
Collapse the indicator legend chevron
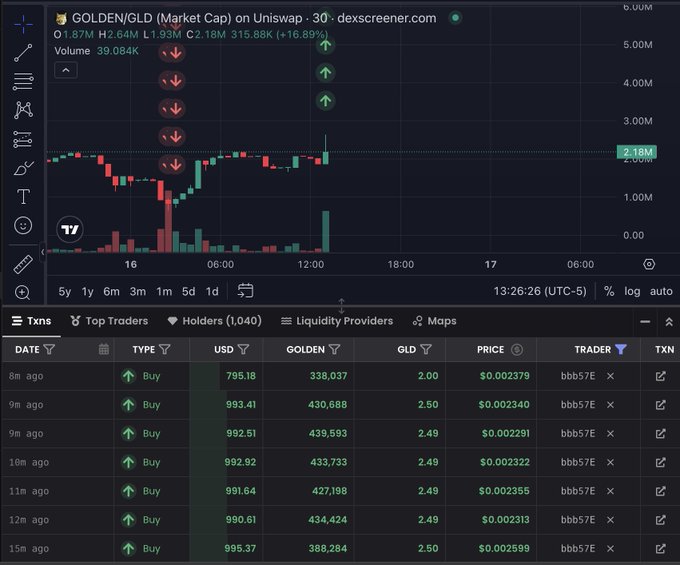point(66,70)
